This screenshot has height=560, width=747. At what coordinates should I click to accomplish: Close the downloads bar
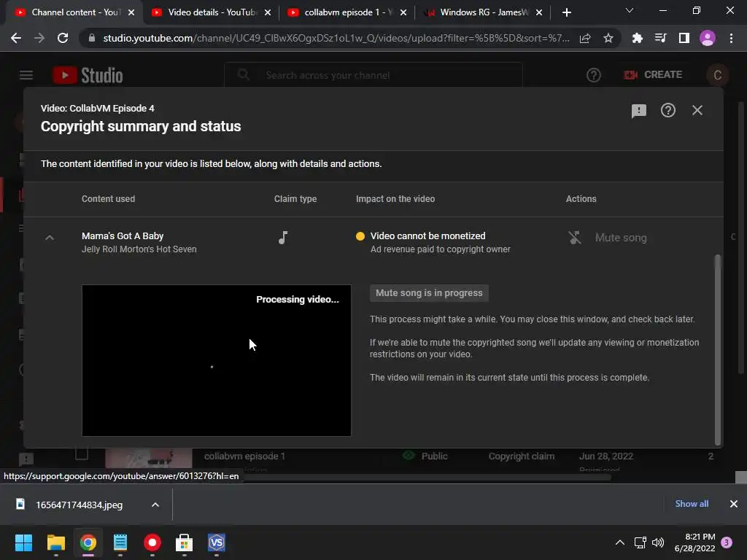coord(734,504)
